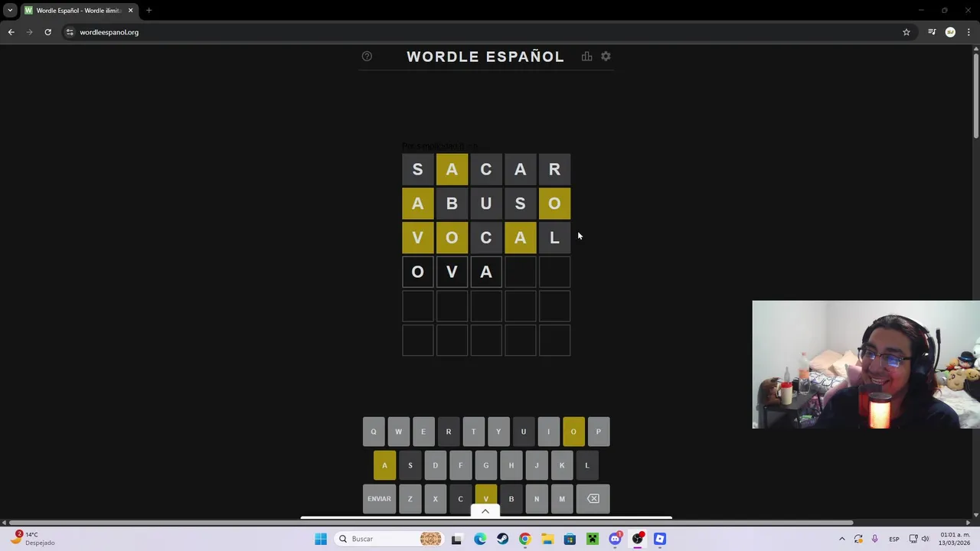The height and width of the screenshot is (551, 980).
Task: Go back to the previous page
Action: tap(11, 32)
